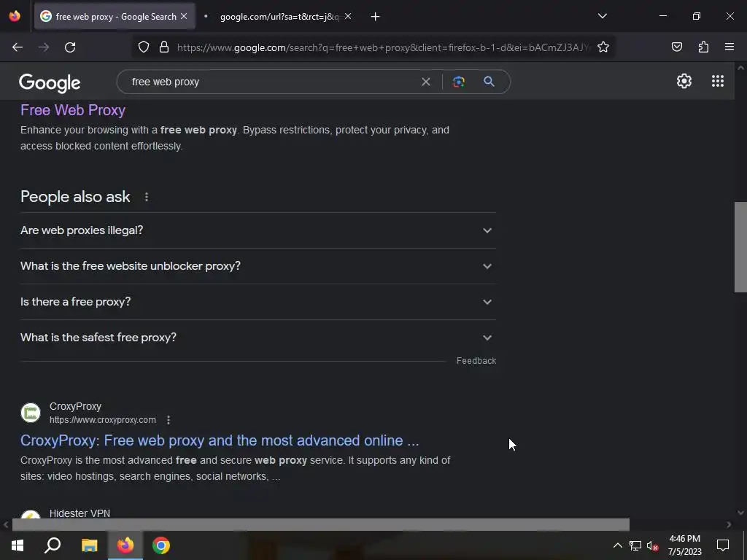This screenshot has width=747, height=560.
Task: Bookmark this page with the star
Action: tap(603, 47)
